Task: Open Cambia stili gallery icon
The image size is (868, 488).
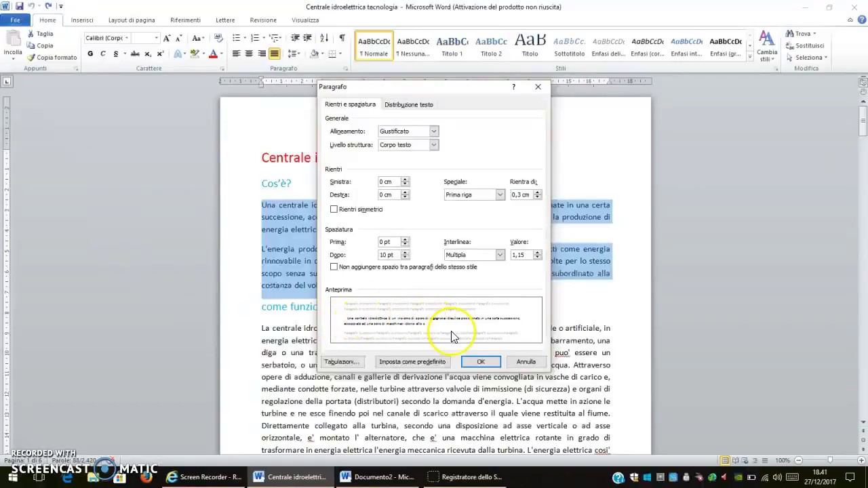Action: click(767, 45)
